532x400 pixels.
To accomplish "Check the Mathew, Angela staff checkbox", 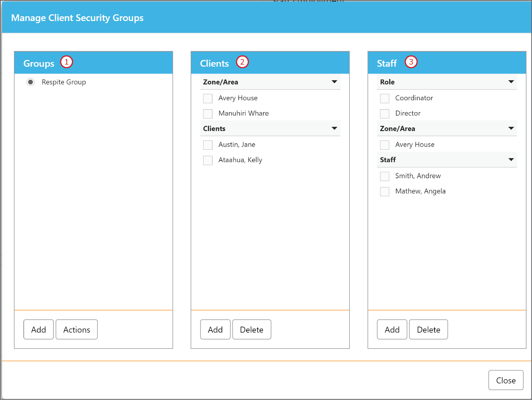I will tap(385, 191).
